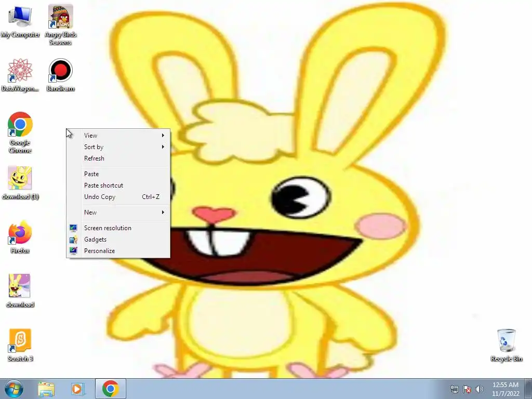Open the network status tray icon
Screen dimensions: 532x399
[454, 389]
